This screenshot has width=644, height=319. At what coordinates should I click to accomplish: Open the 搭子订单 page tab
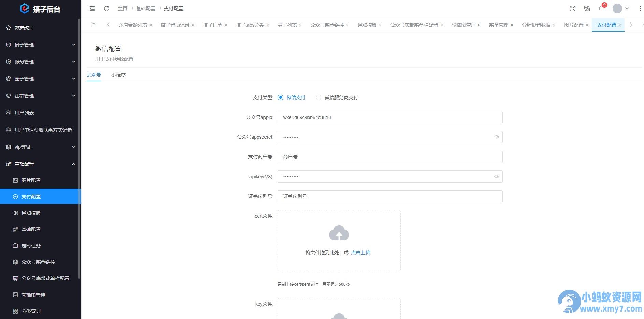click(x=213, y=25)
